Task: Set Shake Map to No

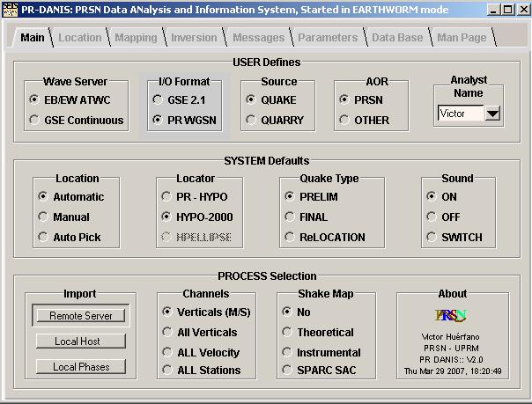Action: coord(296,312)
